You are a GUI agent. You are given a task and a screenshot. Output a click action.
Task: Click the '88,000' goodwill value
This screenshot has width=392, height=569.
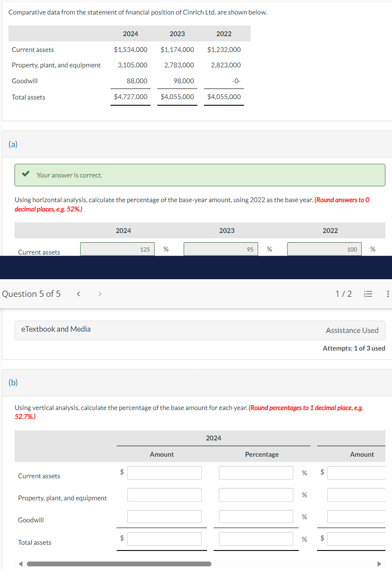[137, 81]
